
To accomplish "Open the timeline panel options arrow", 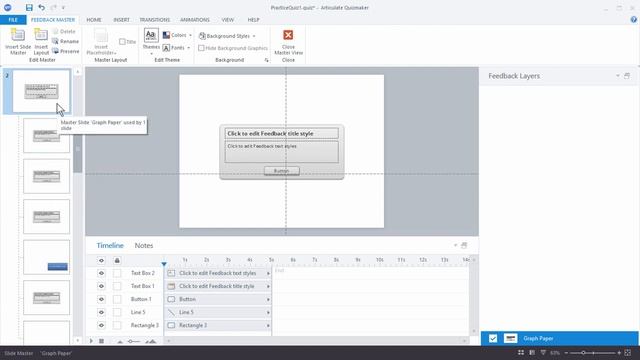I will 456,245.
